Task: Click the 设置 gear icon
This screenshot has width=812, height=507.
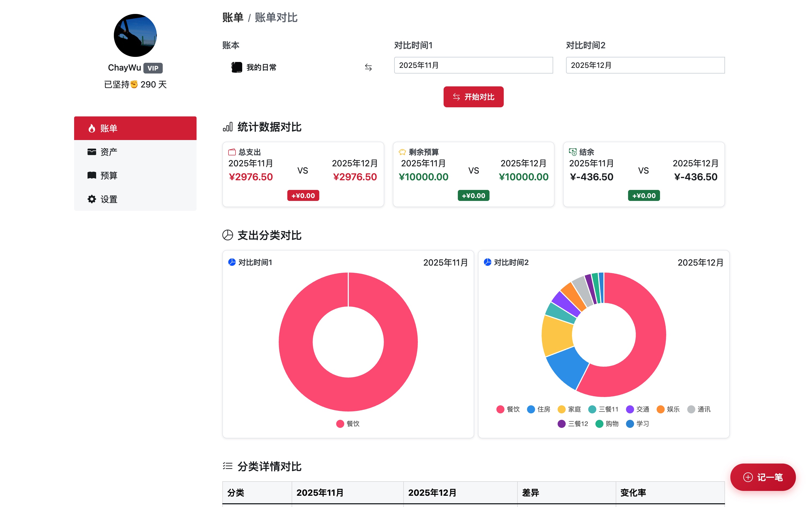Action: 91,199
